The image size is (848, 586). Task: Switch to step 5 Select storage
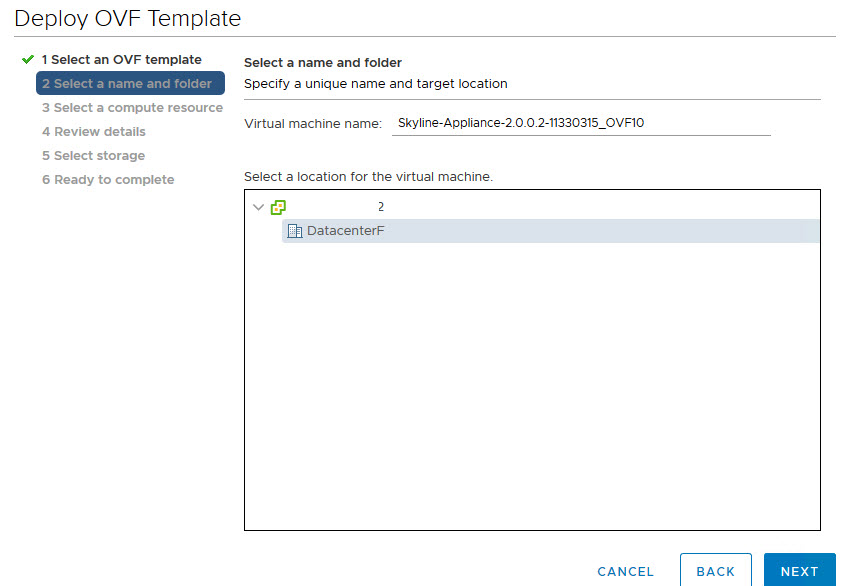[x=93, y=156]
